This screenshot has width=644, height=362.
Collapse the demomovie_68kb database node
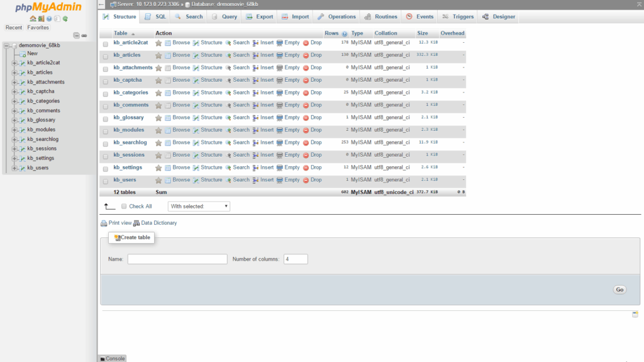(x=6, y=45)
